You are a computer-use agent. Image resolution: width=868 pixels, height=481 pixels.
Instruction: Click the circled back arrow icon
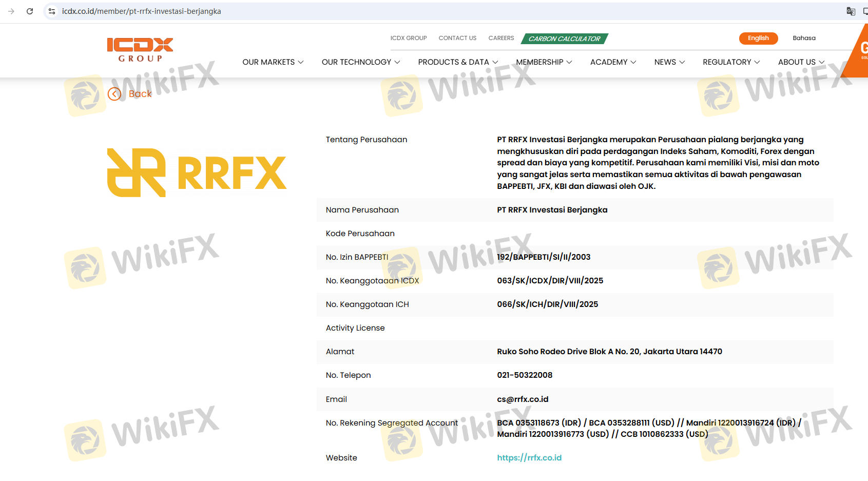click(114, 94)
